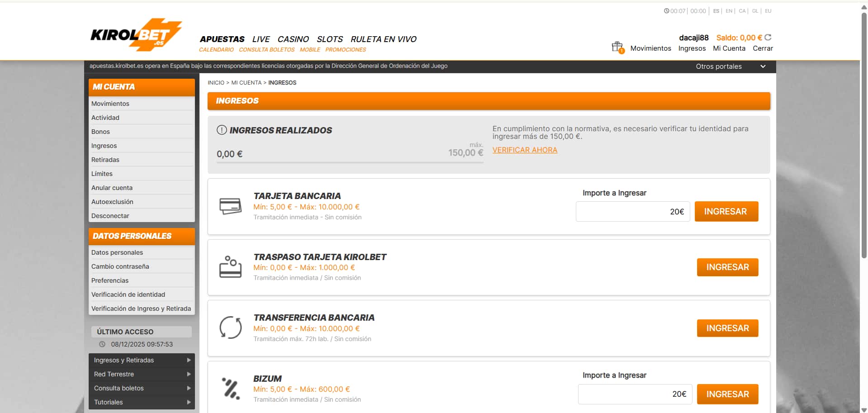Open the gift/bonus notification icon

pos(617,46)
